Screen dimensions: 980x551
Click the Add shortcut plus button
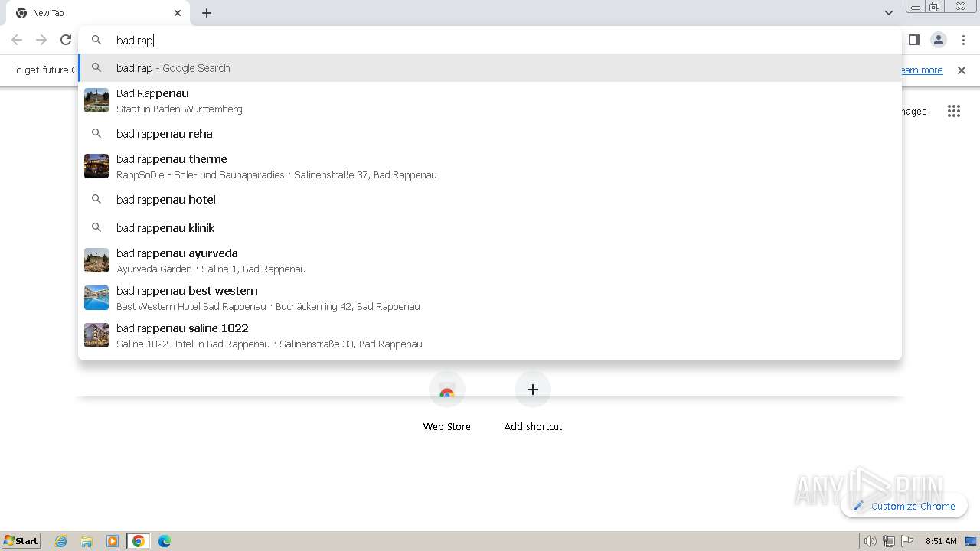(x=533, y=390)
